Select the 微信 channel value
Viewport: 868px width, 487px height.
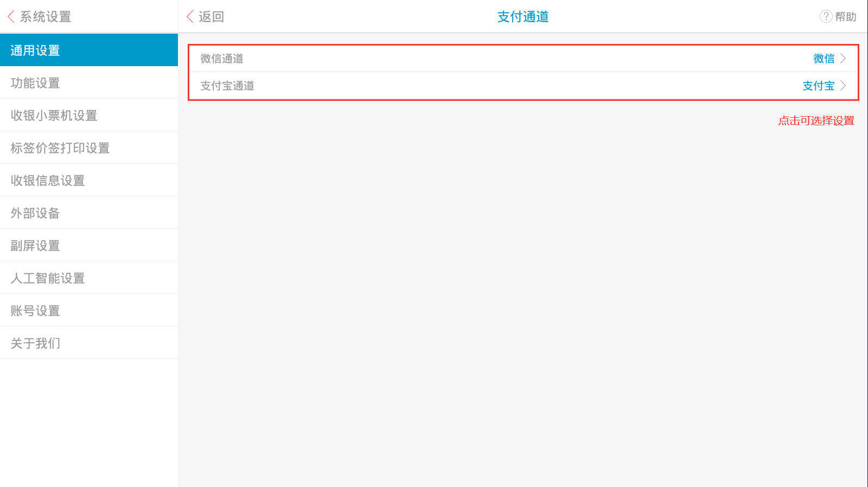click(824, 59)
